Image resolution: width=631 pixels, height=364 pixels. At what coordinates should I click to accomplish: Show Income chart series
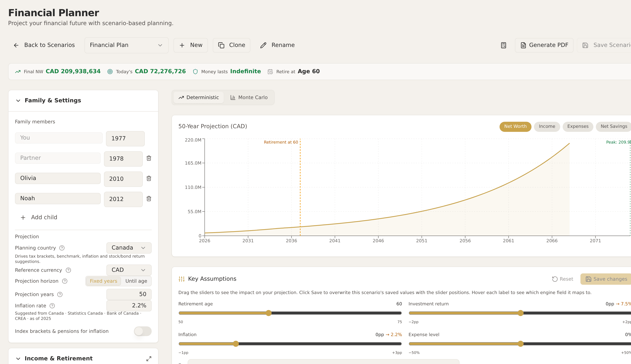pos(547,127)
